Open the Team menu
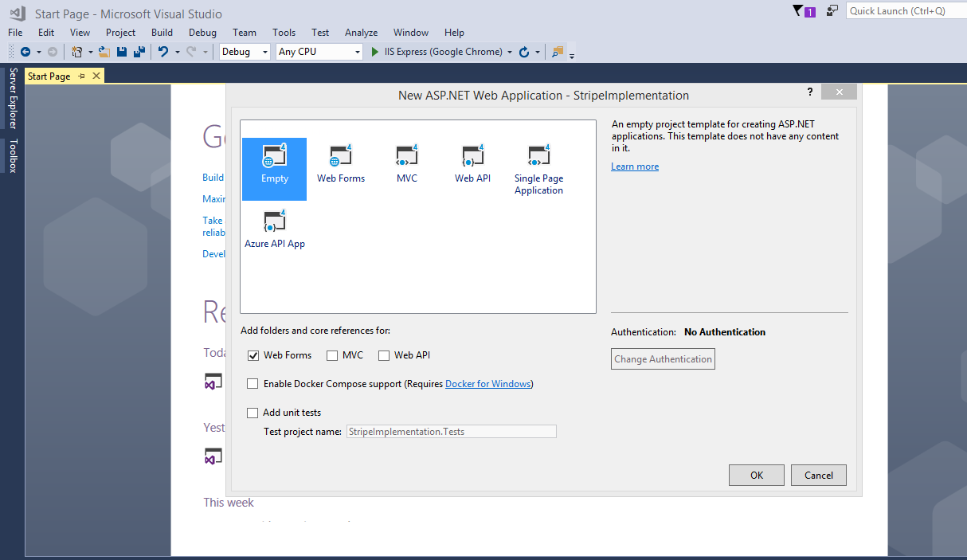This screenshot has width=967, height=560. 245,33
